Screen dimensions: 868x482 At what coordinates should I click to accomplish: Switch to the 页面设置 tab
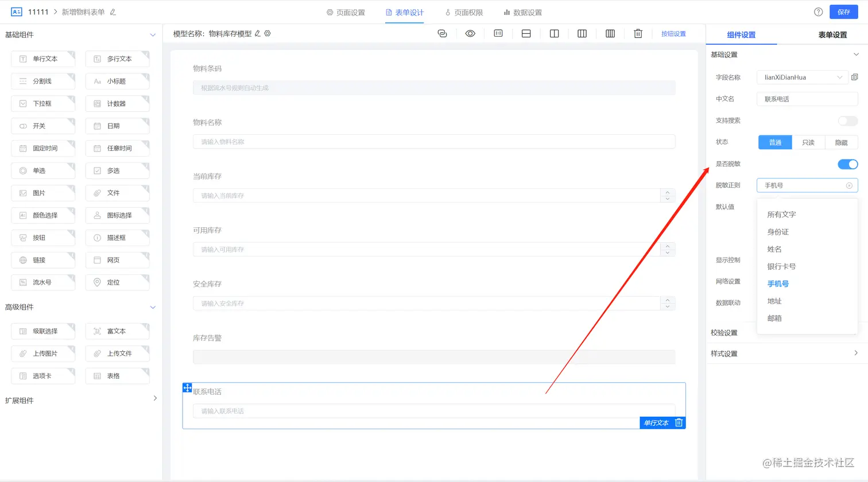346,13
